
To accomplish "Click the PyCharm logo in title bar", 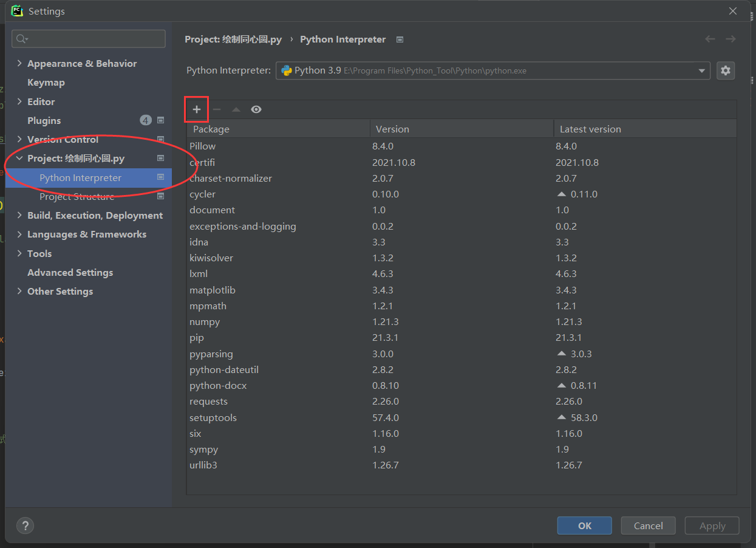I will pyautogui.click(x=17, y=11).
